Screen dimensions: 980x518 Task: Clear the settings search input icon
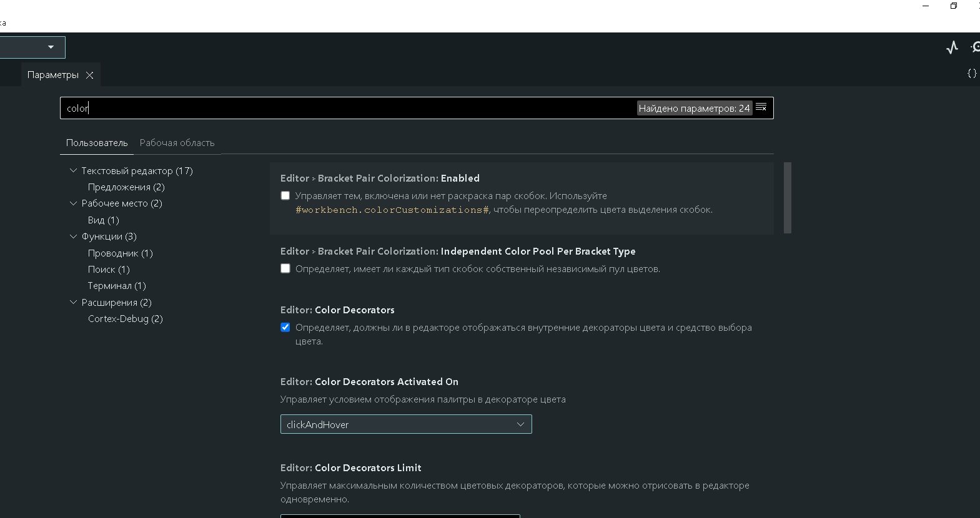coord(761,107)
